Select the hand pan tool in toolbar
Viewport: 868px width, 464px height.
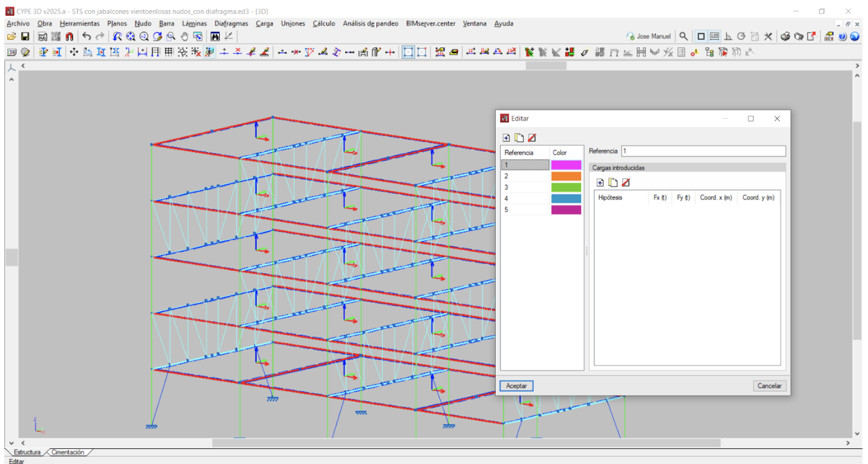pyautogui.click(x=185, y=36)
